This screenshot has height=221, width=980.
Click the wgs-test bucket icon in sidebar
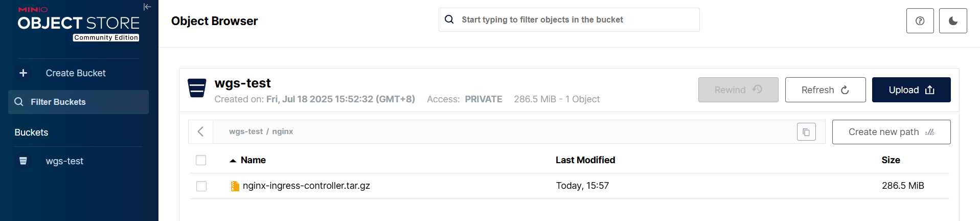pos(23,161)
